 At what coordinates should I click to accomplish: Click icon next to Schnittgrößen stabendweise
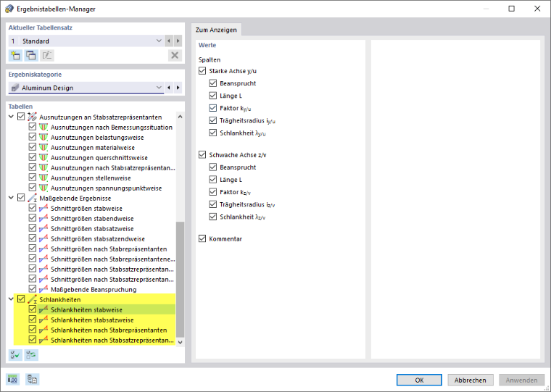point(43,219)
